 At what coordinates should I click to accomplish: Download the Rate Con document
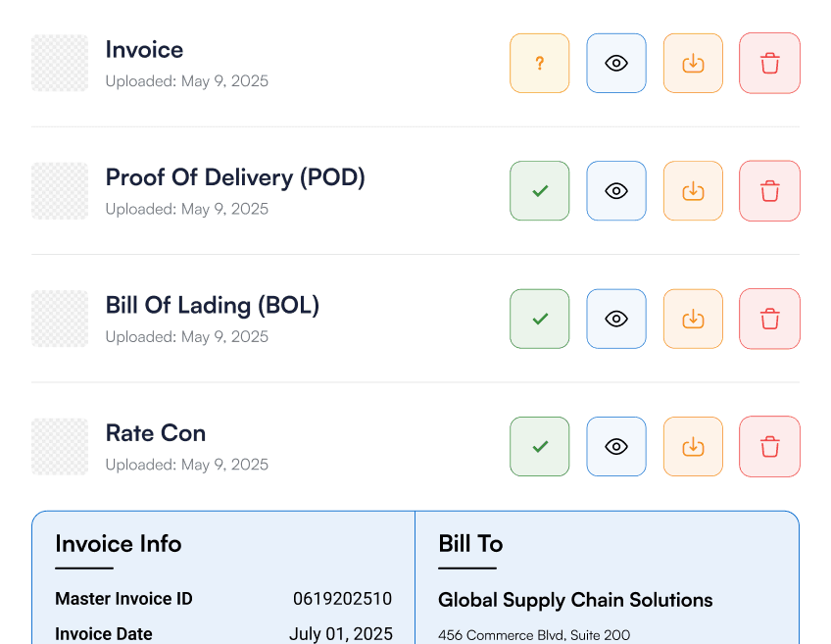click(693, 446)
